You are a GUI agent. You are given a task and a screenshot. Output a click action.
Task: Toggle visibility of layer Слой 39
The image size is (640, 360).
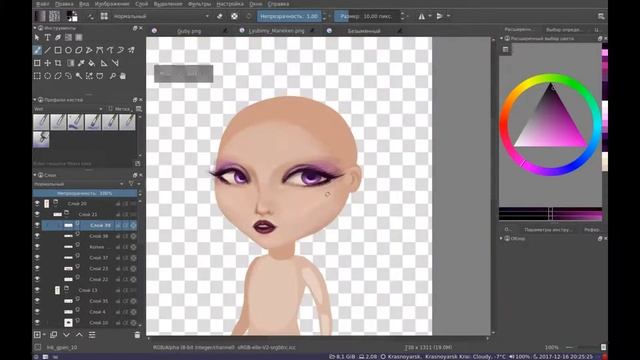pyautogui.click(x=37, y=225)
